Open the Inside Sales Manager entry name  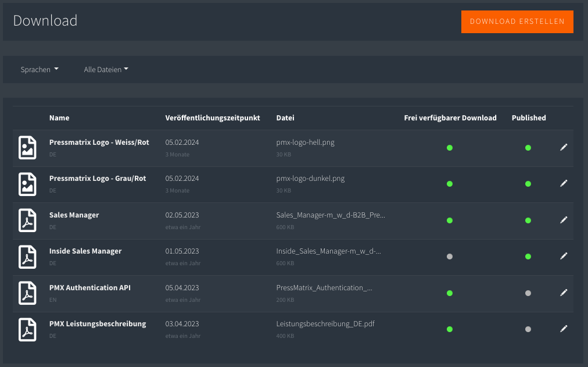tap(85, 251)
